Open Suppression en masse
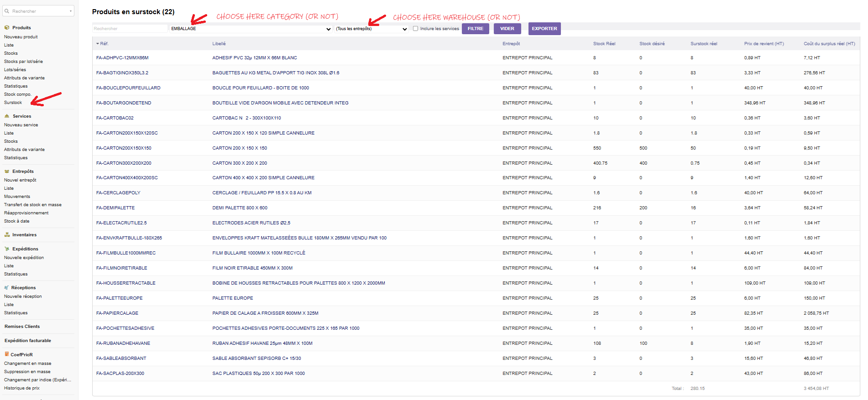Image resolution: width=868 pixels, height=400 pixels. click(x=27, y=372)
